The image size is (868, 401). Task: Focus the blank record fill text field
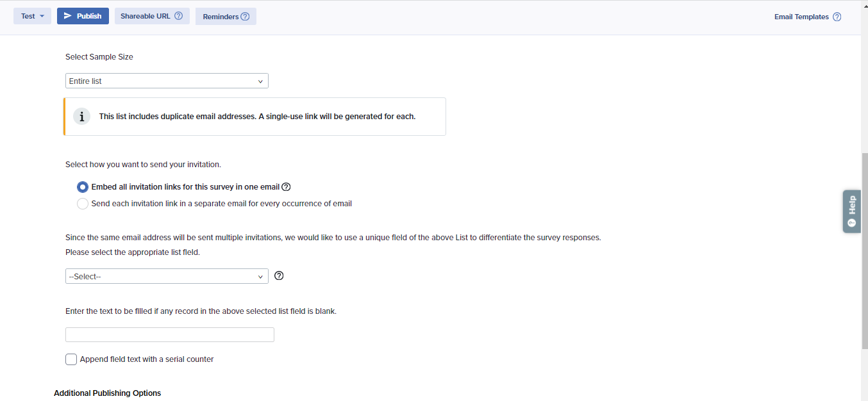(x=170, y=334)
